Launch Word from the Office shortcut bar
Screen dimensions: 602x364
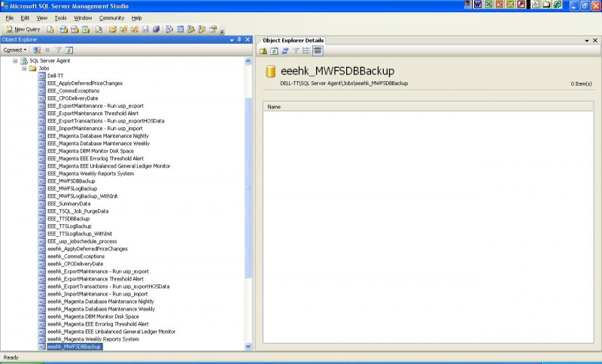[x=478, y=5]
